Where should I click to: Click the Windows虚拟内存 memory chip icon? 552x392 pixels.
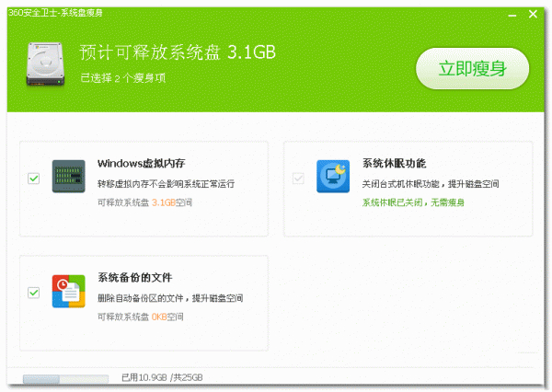[x=69, y=176]
